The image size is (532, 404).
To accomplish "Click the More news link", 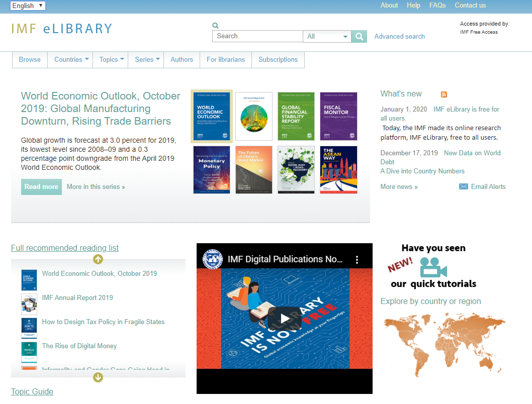I will (x=399, y=187).
